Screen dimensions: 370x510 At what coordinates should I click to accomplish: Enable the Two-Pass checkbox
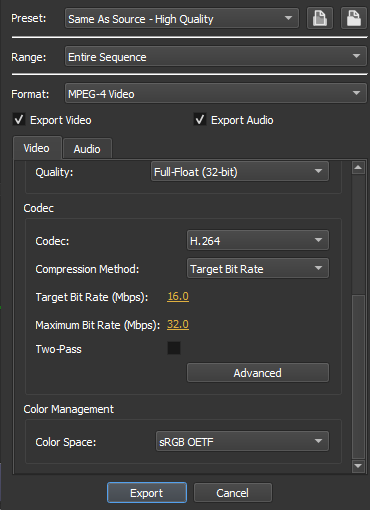click(174, 348)
